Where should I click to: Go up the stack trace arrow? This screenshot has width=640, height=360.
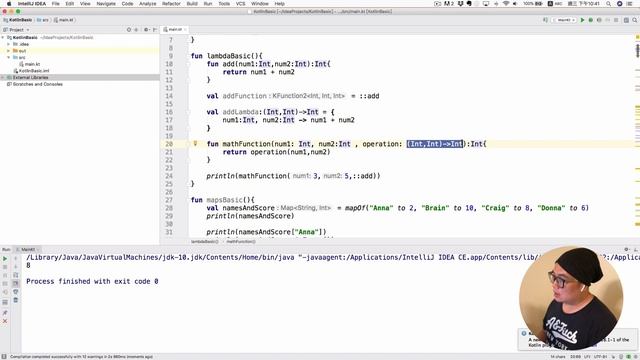coord(16,258)
